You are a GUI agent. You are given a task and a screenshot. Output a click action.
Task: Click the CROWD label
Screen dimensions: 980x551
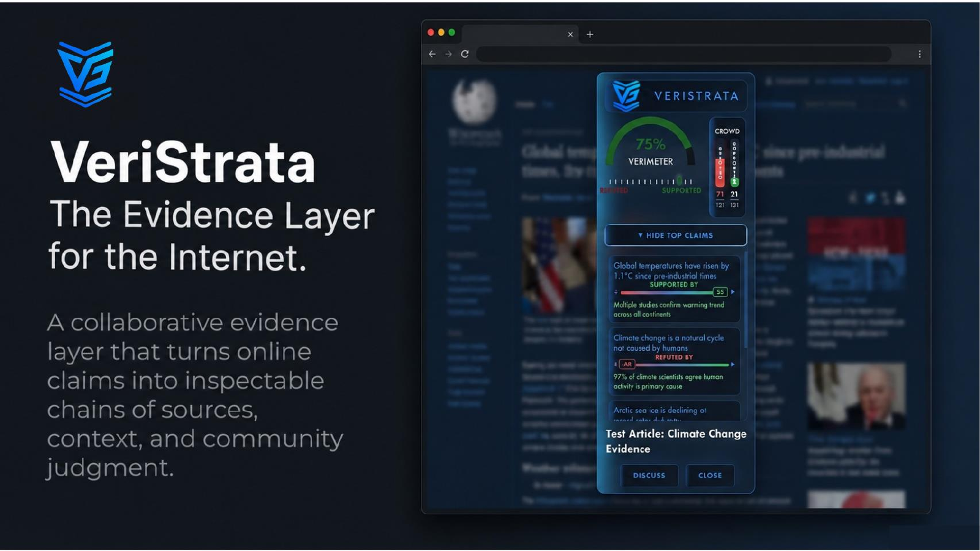727,131
